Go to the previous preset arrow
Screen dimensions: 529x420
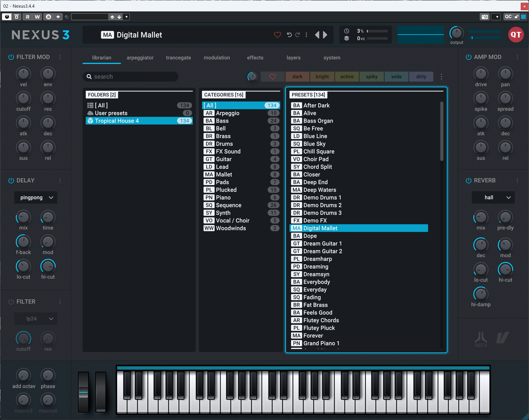317,35
